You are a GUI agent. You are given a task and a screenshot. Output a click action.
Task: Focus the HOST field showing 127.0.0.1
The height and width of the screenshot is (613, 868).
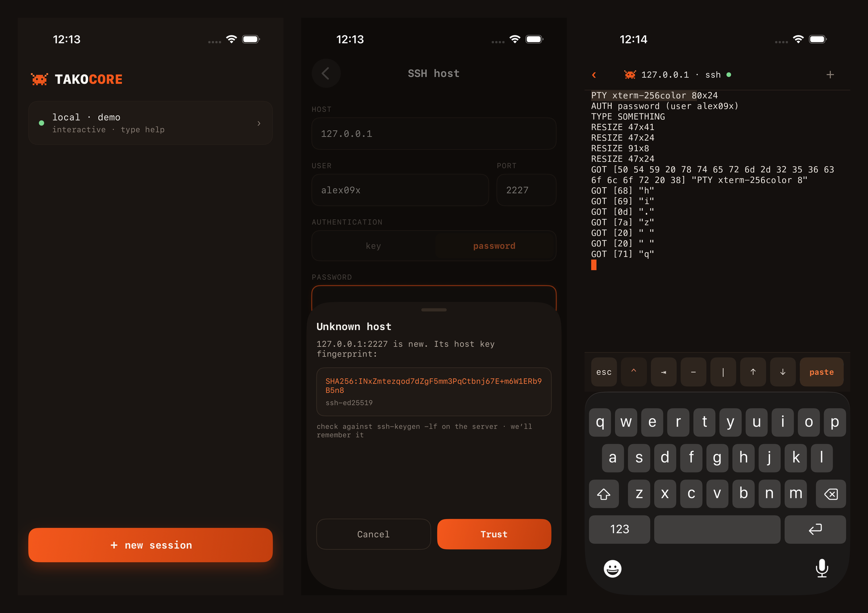[x=434, y=134]
